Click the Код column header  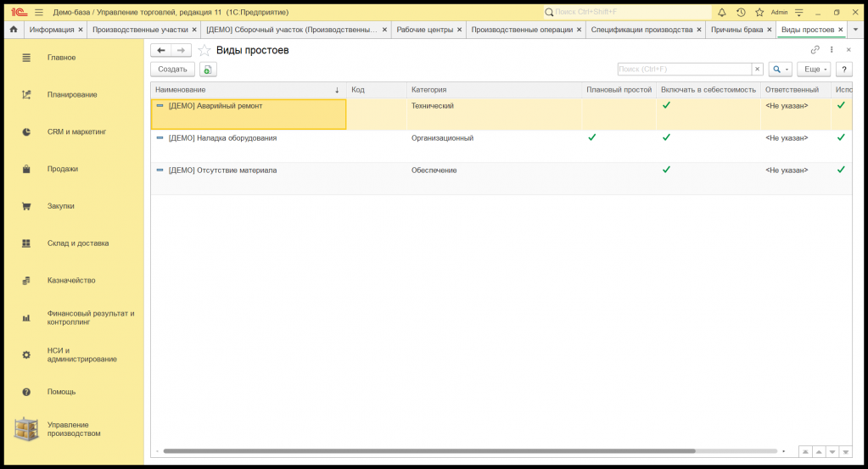(x=377, y=90)
